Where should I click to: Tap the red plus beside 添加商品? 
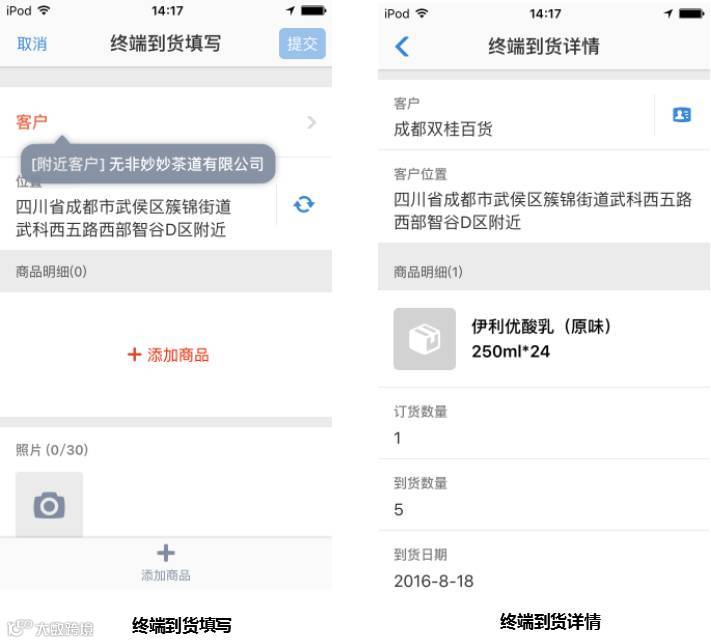(x=134, y=354)
